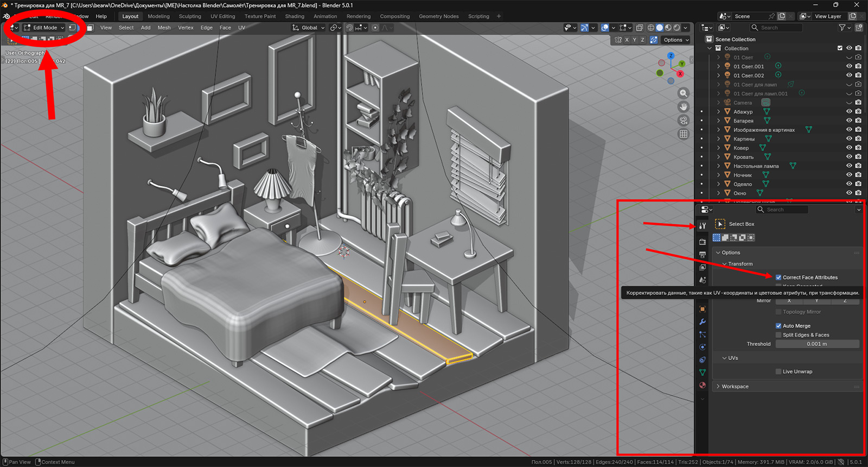Click the pan hand icon in viewport
Screen dimensions: 868x467
pyautogui.click(x=684, y=107)
